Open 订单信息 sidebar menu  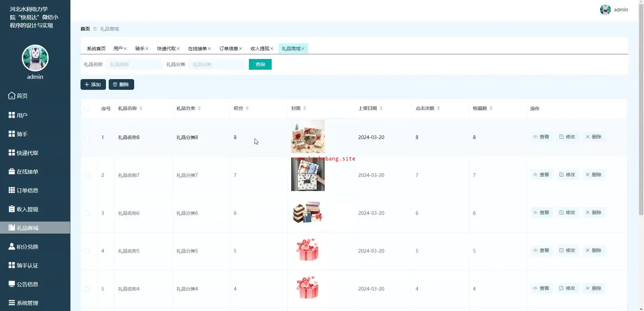(35, 190)
